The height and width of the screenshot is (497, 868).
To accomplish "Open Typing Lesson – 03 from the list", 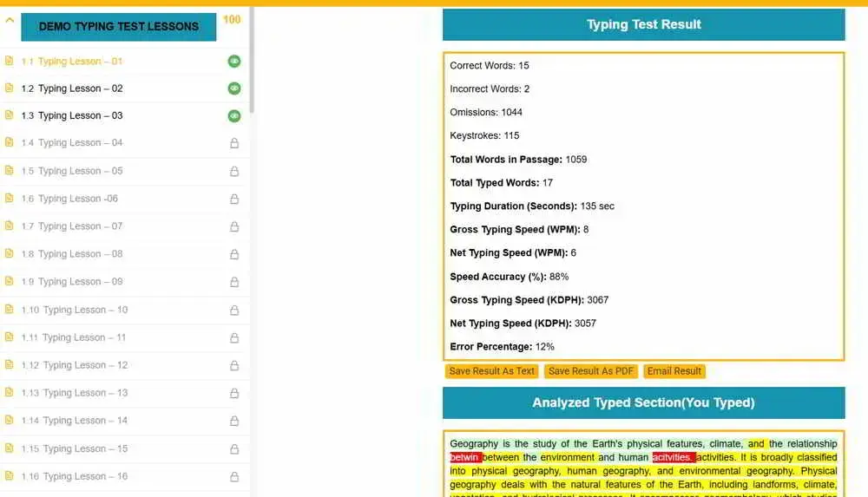I will coord(80,115).
